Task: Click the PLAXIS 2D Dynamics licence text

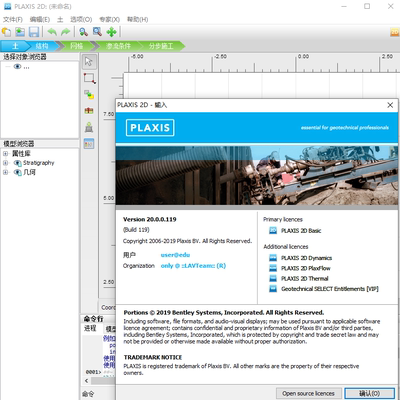Action: tap(306, 258)
